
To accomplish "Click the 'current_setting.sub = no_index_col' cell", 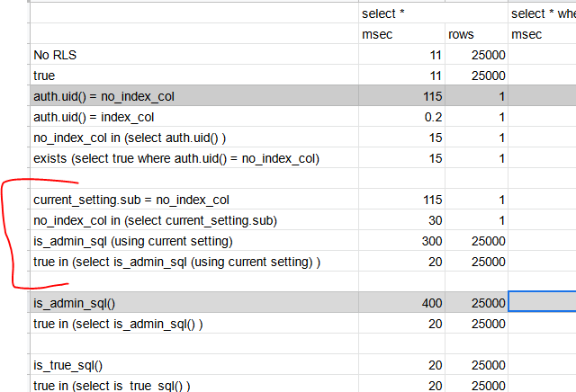I will pos(194,200).
